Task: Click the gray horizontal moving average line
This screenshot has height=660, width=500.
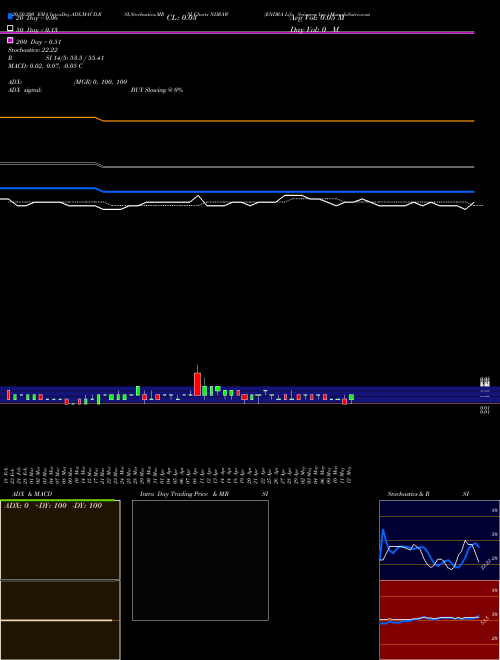Action: point(237,167)
